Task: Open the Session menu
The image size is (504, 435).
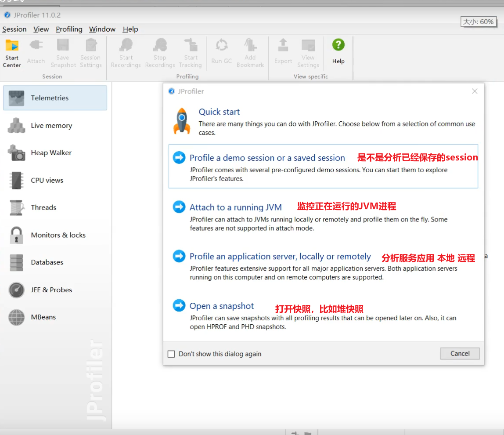Action: click(x=14, y=29)
